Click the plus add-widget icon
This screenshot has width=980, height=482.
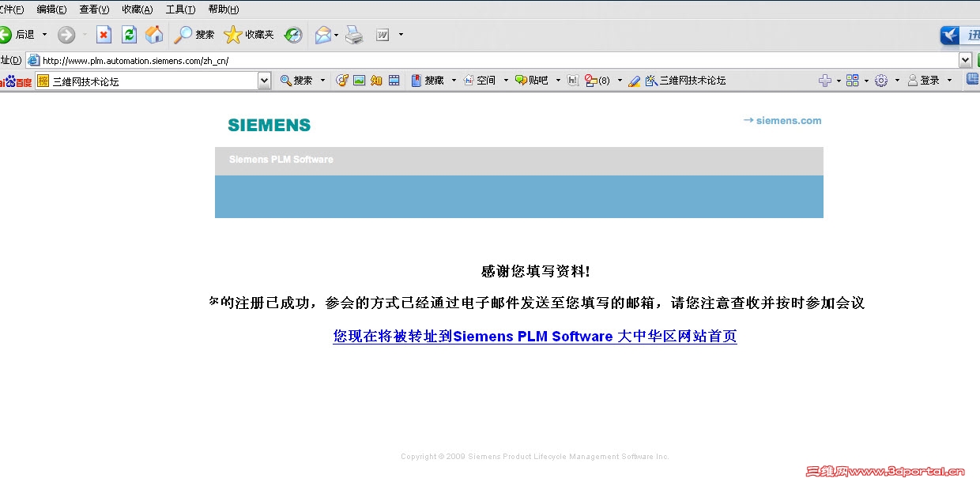click(x=825, y=81)
